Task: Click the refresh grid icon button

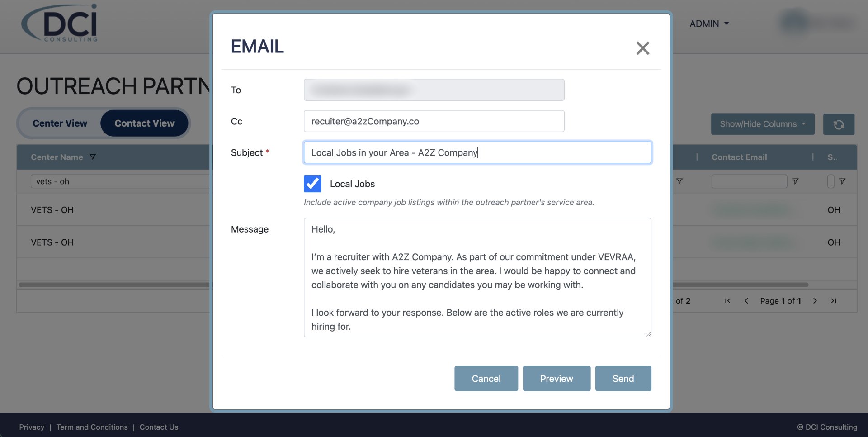Action: 839,124
